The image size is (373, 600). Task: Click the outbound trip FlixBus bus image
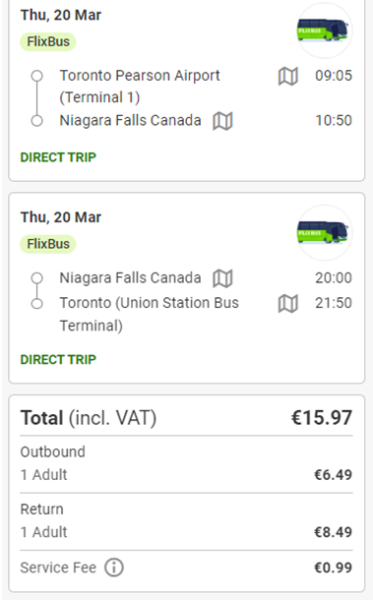click(x=324, y=30)
